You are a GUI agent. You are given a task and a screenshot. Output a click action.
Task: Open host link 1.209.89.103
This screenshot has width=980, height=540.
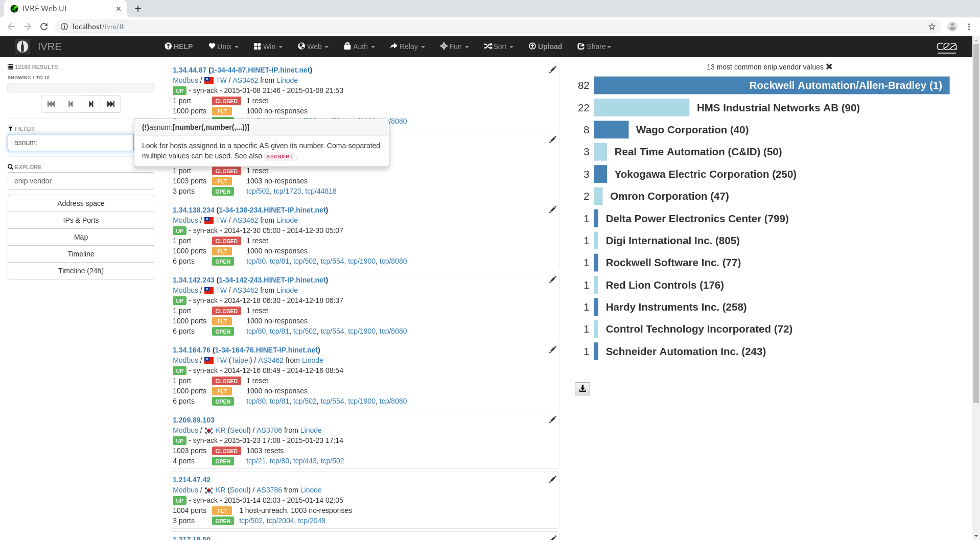point(194,420)
